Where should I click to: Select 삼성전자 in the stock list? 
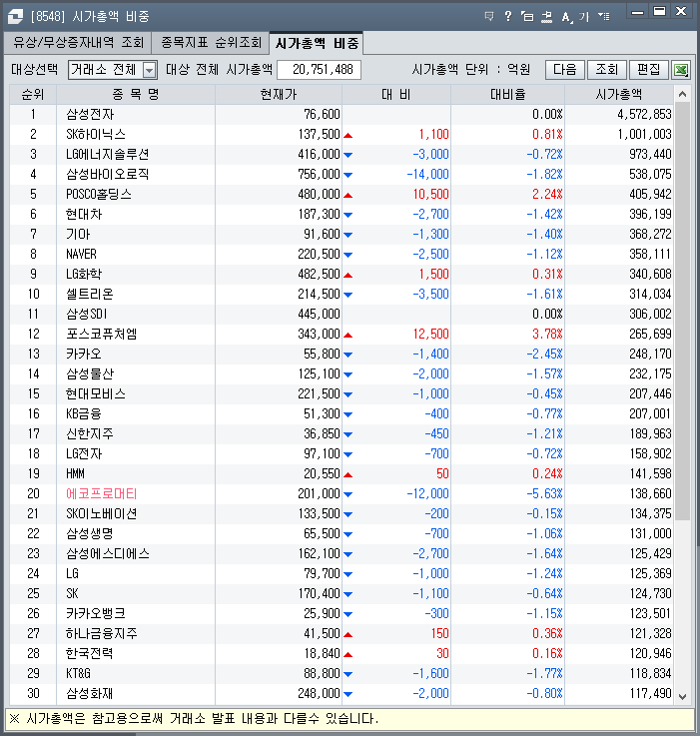coord(90,115)
